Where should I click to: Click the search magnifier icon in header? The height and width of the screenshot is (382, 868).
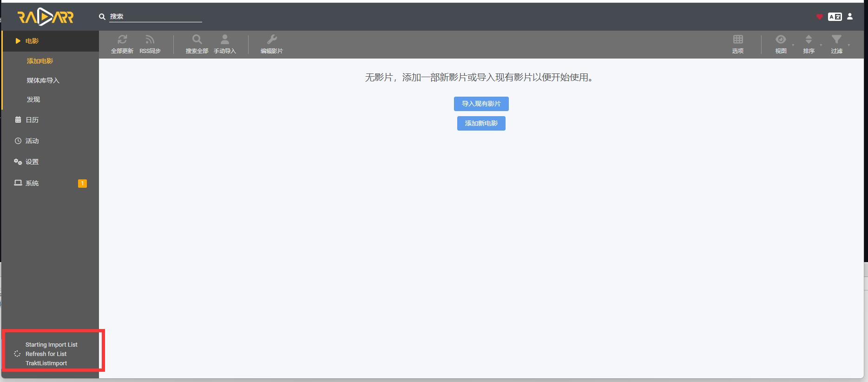102,17
